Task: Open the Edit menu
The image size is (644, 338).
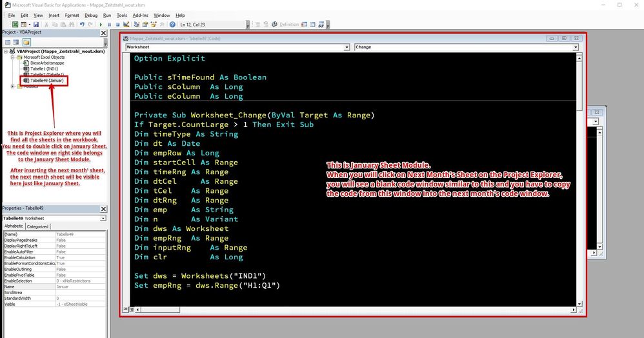Action: [25, 15]
